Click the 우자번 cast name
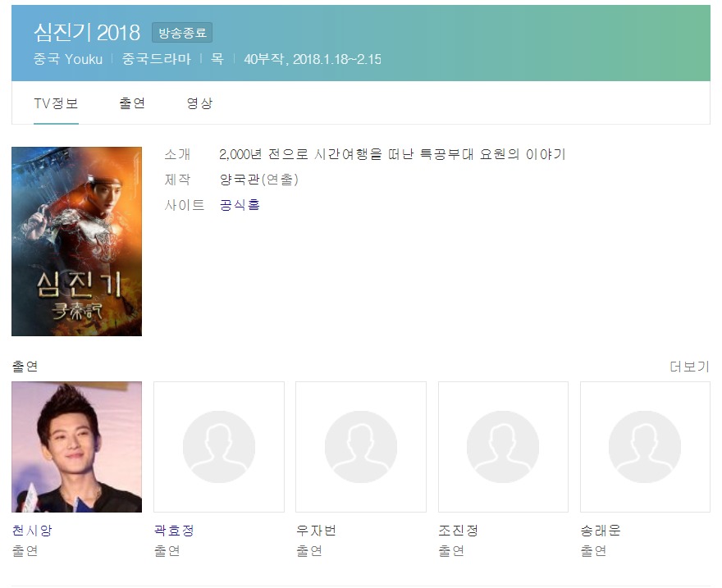 (x=316, y=531)
